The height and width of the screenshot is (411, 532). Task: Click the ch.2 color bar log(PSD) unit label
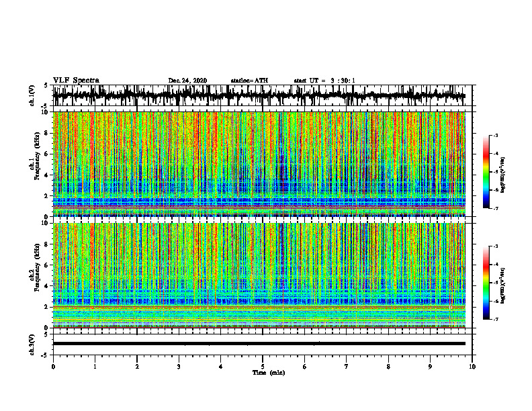(502, 286)
